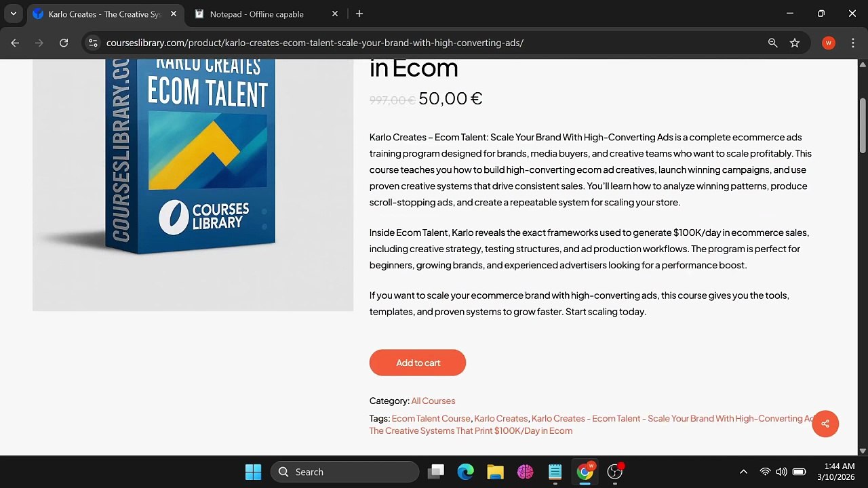Click the Ecom Talent product box image
This screenshot has width=868, height=488.
193,184
